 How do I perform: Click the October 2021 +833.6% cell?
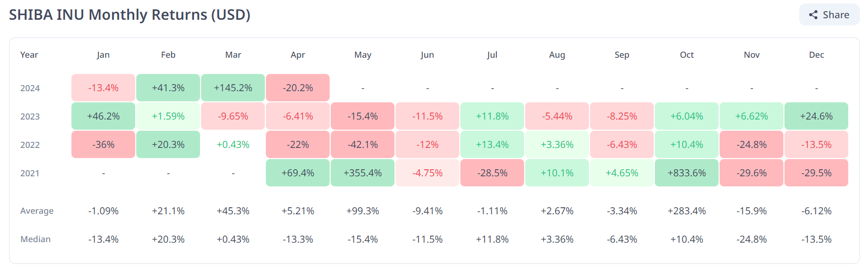tap(687, 173)
